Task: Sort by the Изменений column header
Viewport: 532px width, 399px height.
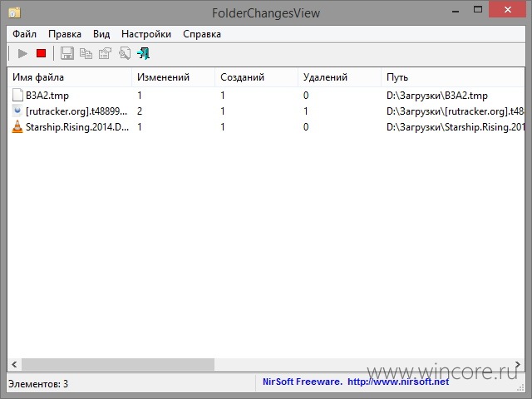Action: pos(173,77)
